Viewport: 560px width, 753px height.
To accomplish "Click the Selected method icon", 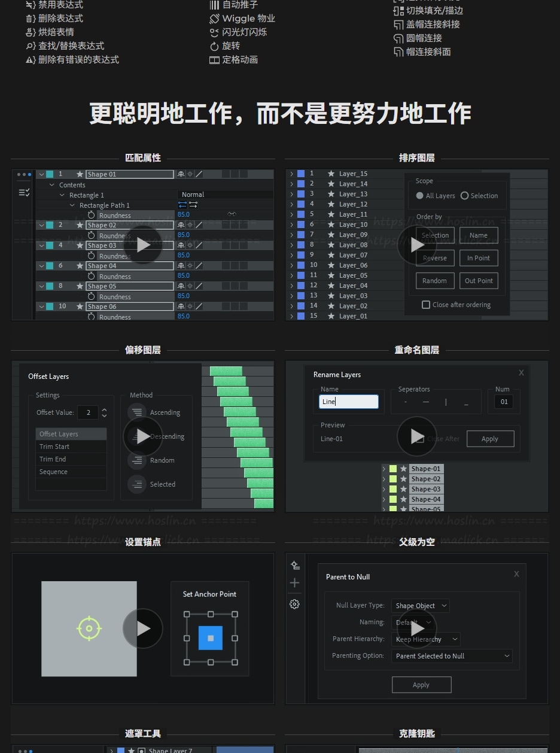I will pyautogui.click(x=137, y=484).
